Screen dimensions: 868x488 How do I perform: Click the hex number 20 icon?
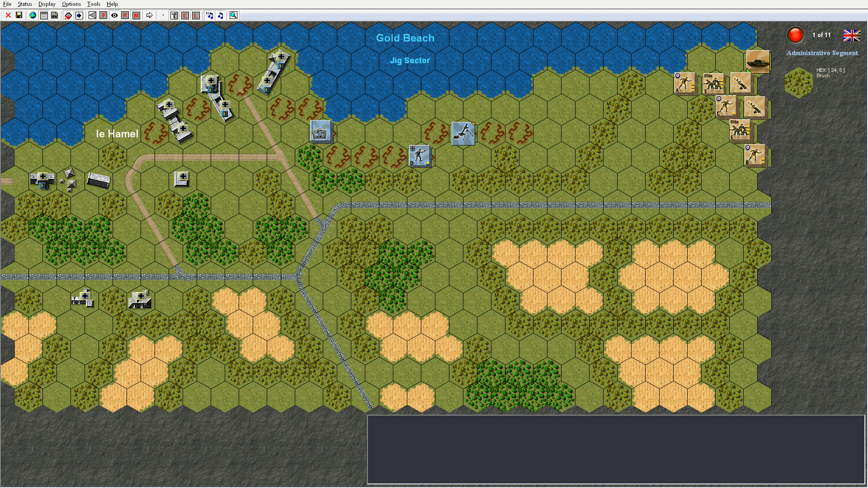tap(68, 15)
